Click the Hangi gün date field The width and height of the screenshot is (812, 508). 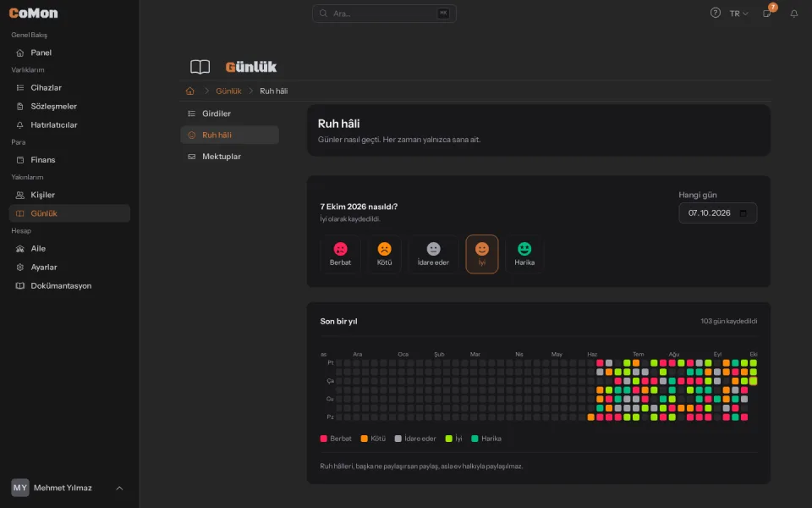click(x=718, y=213)
